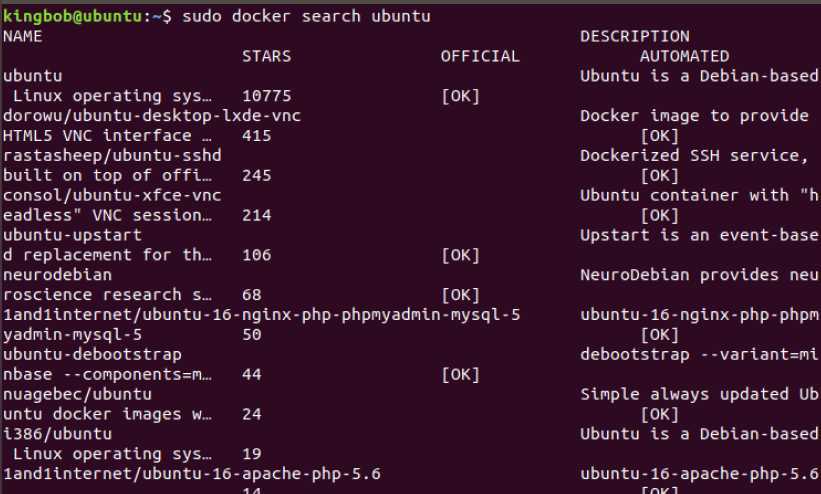821x494 pixels.
Task: Click the STARS column header
Action: [267, 56]
